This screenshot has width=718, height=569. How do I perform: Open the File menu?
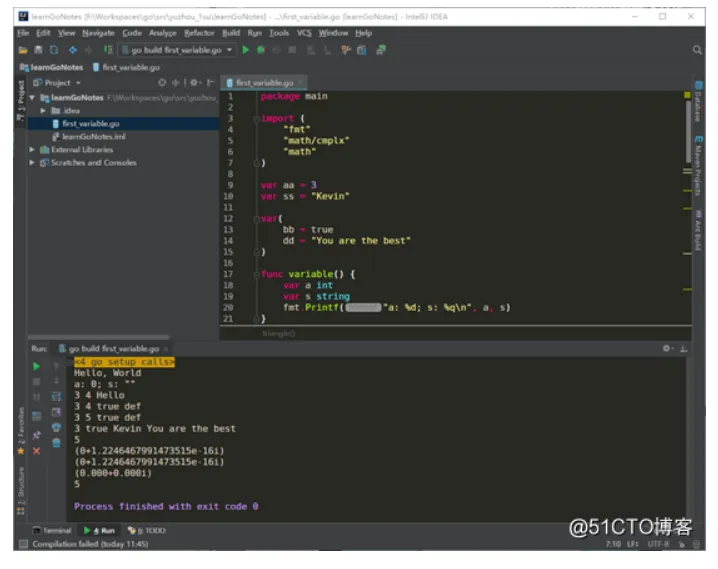[23, 33]
